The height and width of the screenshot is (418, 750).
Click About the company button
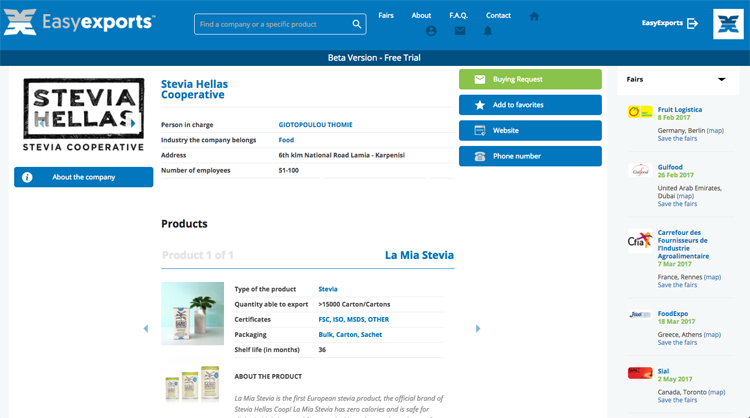point(84,177)
